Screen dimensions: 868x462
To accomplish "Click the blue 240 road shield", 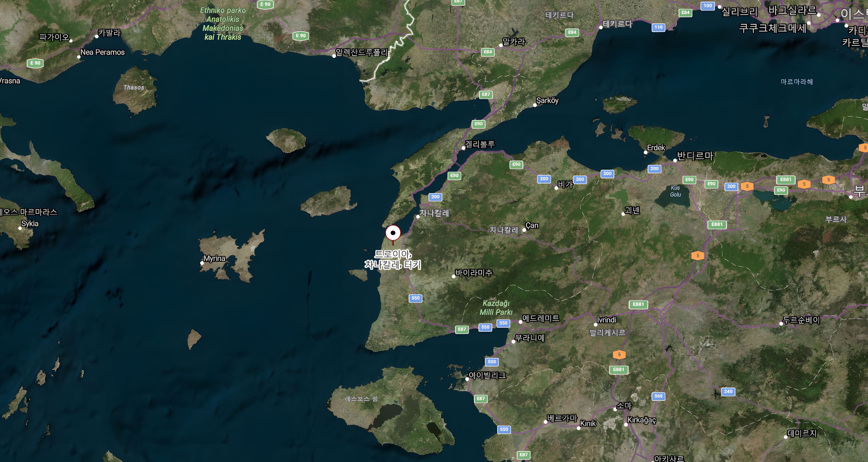I will click(x=728, y=392).
